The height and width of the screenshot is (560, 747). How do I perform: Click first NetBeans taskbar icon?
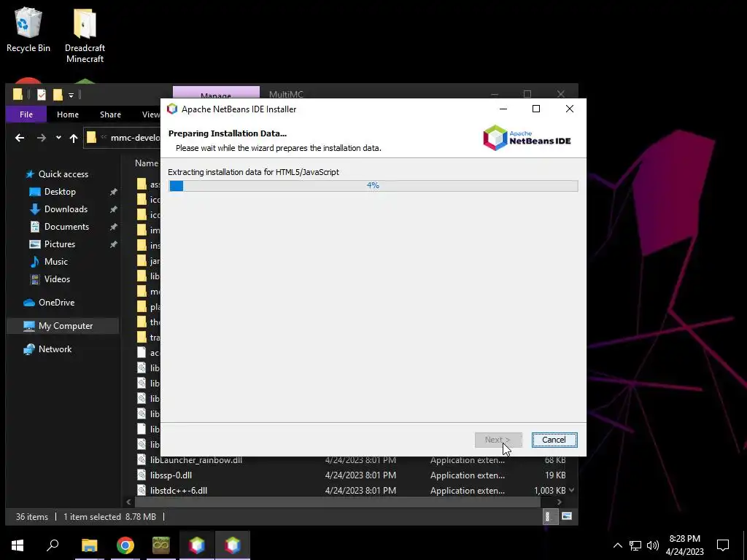[197, 545]
